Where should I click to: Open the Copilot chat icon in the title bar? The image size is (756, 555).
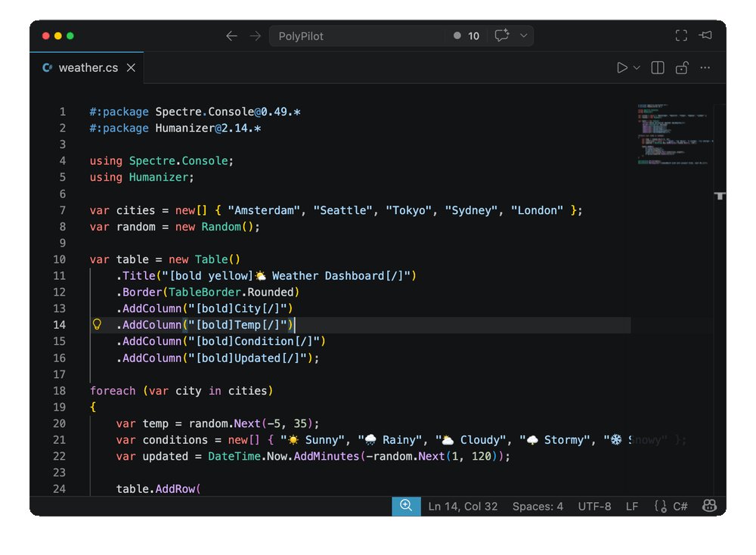502,35
